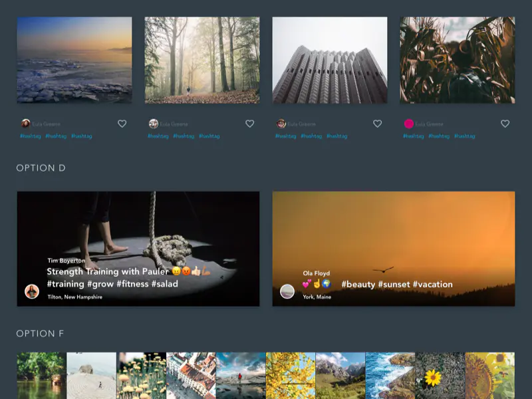Open mountain valley thumbnail
Image resolution: width=532 pixels, height=399 pixels.
[340, 376]
